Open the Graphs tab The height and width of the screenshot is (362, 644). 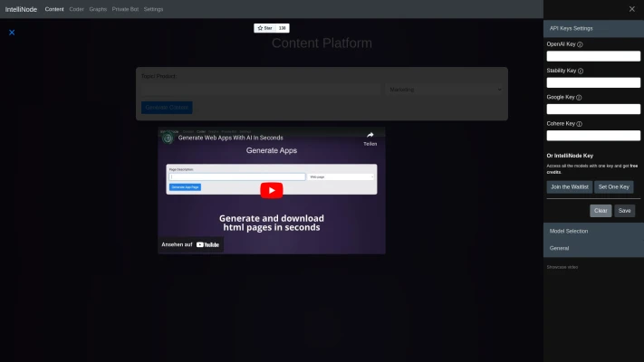click(98, 9)
